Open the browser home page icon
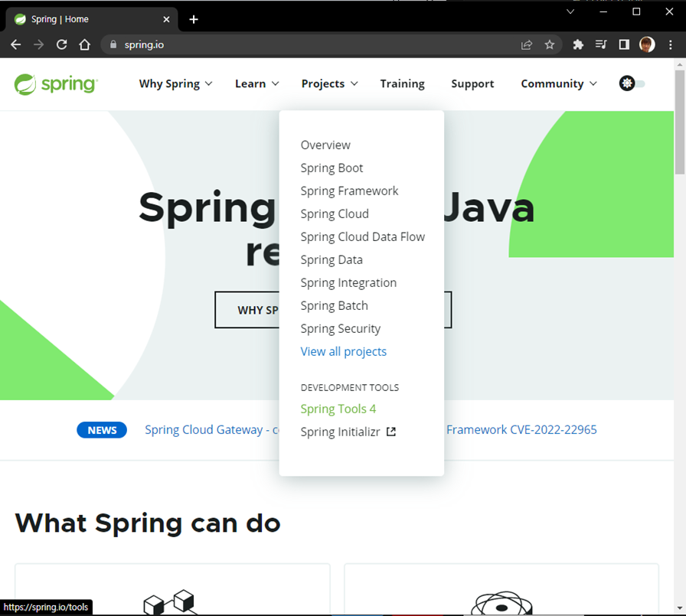This screenshot has height=616, width=686. pyautogui.click(x=84, y=44)
